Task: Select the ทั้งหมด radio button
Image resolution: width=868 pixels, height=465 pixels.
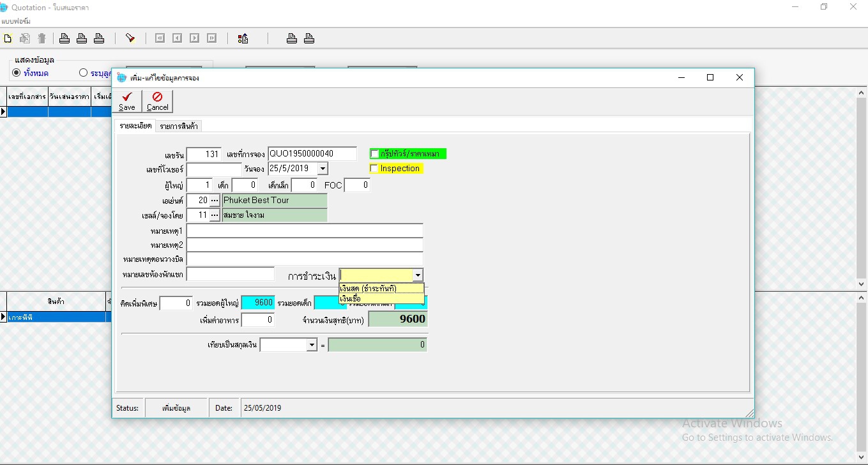Action: click(17, 73)
